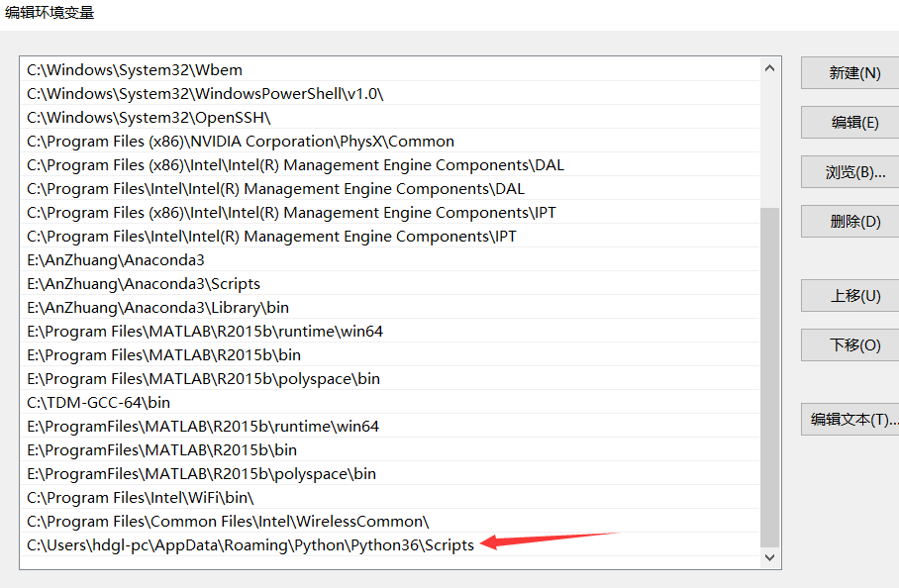This screenshot has height=588, width=899.
Task: Select the Anaconda3\Scripts path entry
Action: pyautogui.click(x=390, y=284)
